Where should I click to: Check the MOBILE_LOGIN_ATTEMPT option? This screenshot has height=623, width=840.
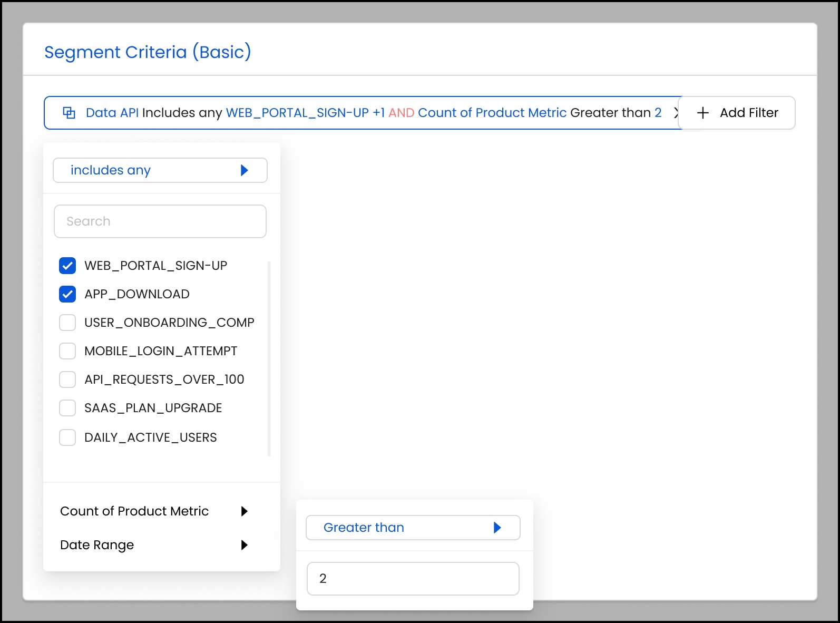(x=67, y=351)
